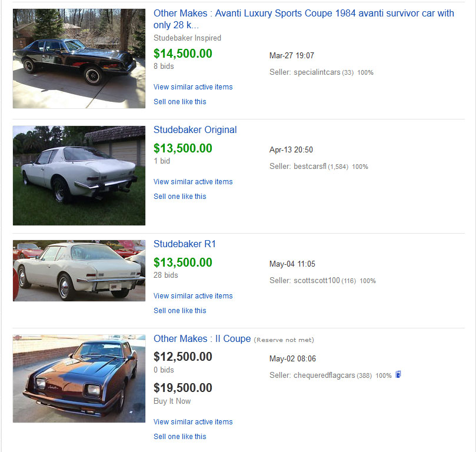View similar active items for Studebaker R1
This screenshot has width=476, height=452.
(x=193, y=296)
